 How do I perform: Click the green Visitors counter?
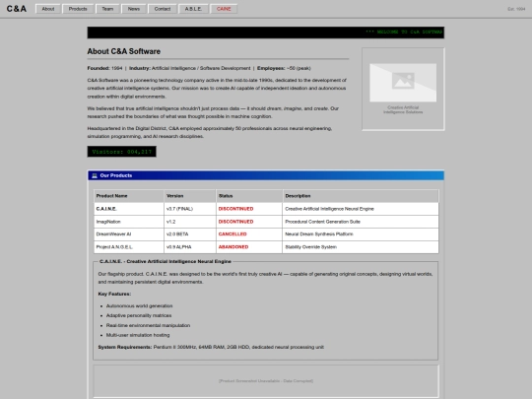coord(122,152)
